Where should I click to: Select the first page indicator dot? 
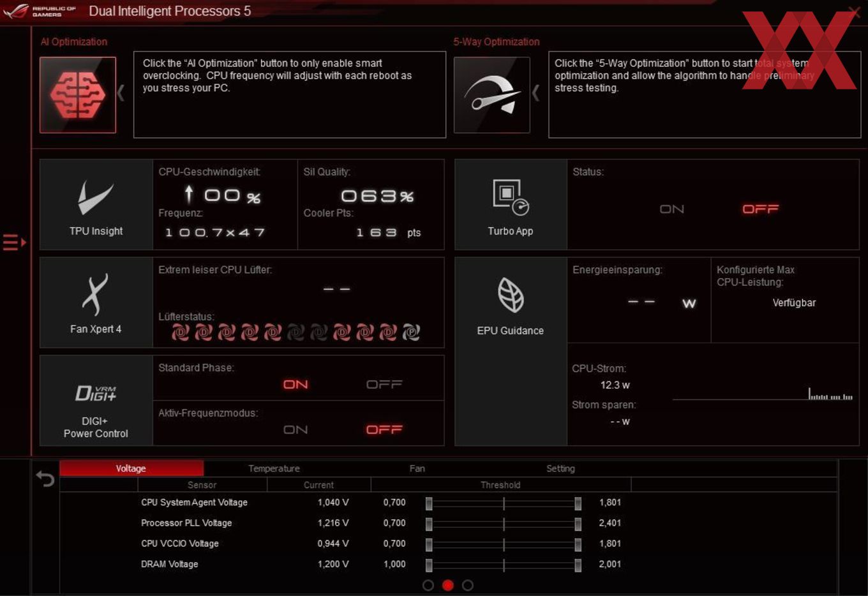pos(428,585)
